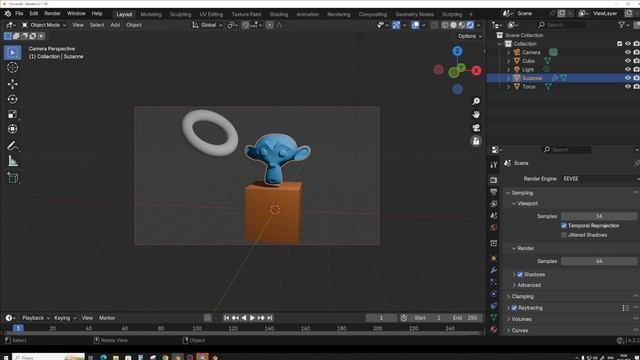Enable Jittered Shadows checkbox
This screenshot has height=360, width=640.
pos(564,235)
